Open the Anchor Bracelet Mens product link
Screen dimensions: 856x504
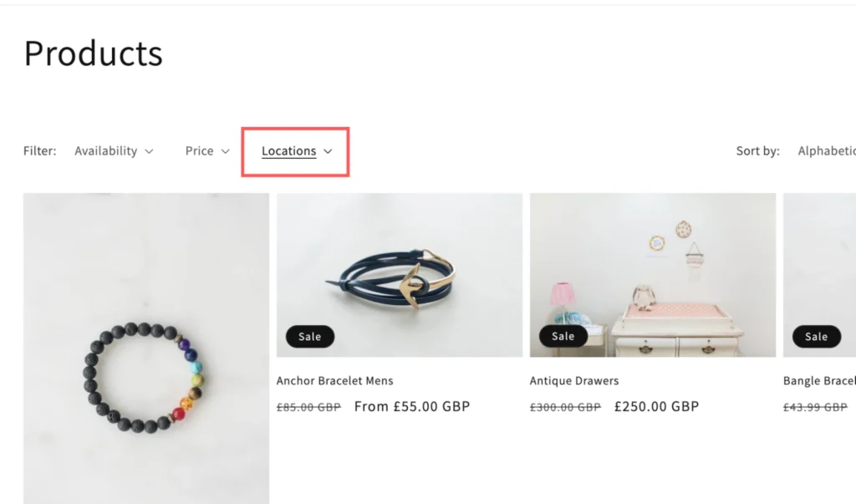tap(334, 381)
